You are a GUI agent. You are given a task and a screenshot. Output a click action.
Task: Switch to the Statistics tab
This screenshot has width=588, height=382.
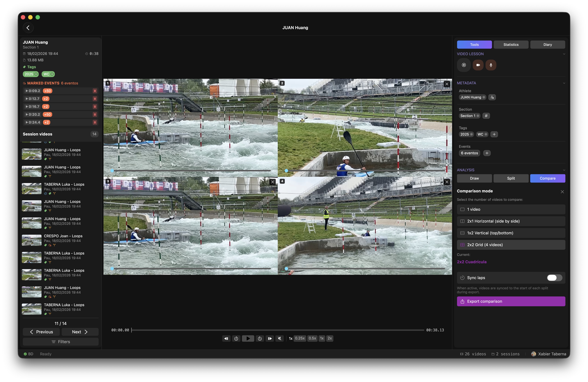511,44
